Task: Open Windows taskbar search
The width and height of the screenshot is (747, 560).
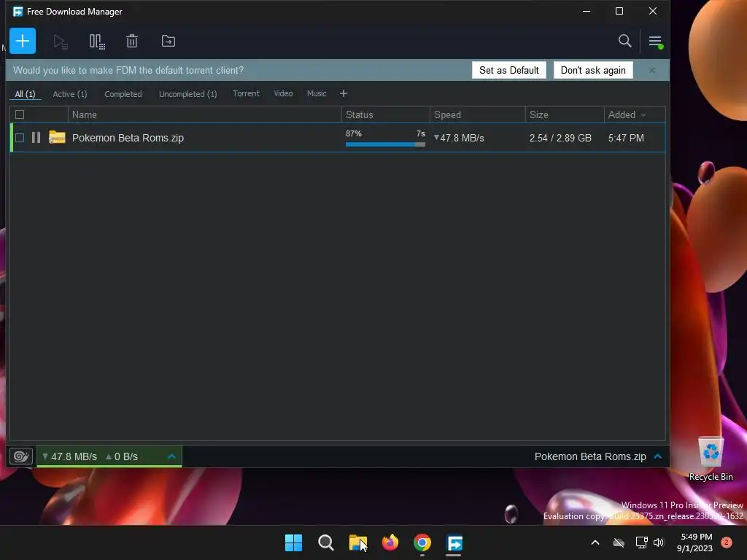Action: tap(326, 542)
